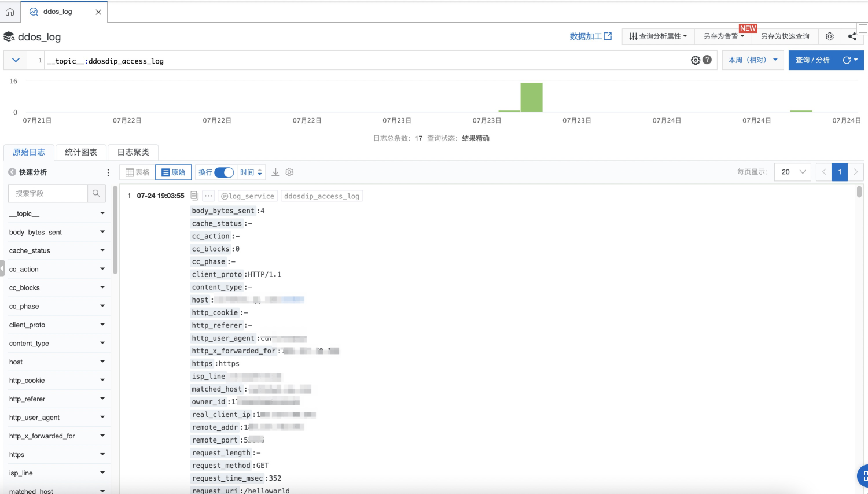The height and width of the screenshot is (494, 868).
Task: Click the help question-mark icon beside the query bar
Action: point(707,60)
